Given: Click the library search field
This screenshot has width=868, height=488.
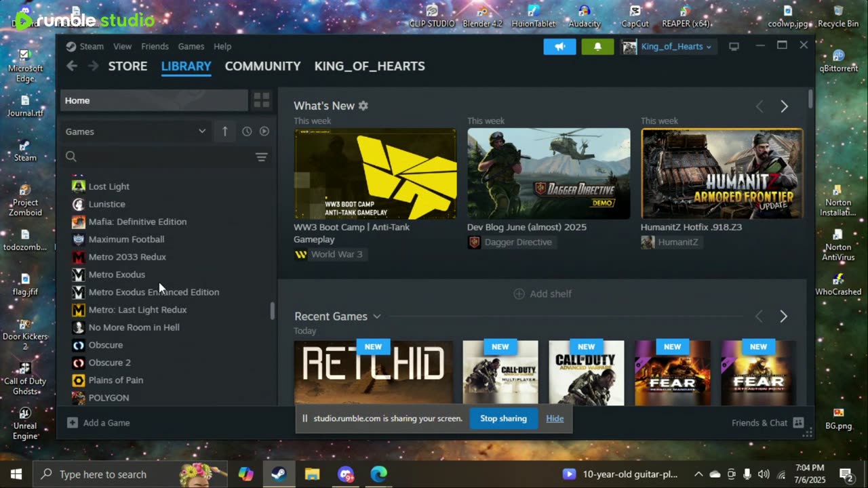Looking at the screenshot, I should click(156, 157).
